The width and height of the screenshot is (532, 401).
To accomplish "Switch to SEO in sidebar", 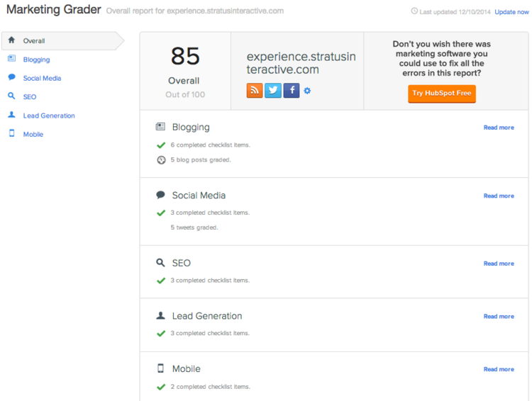I will coord(30,97).
